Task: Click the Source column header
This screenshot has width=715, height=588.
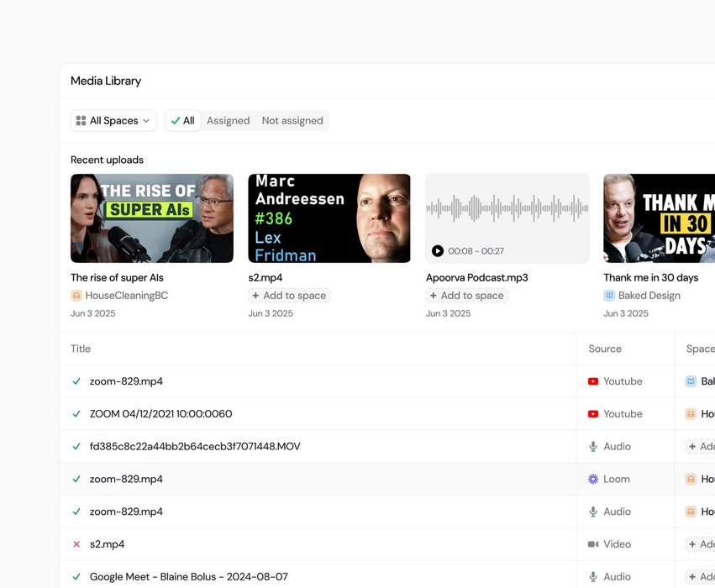Action: (605, 349)
